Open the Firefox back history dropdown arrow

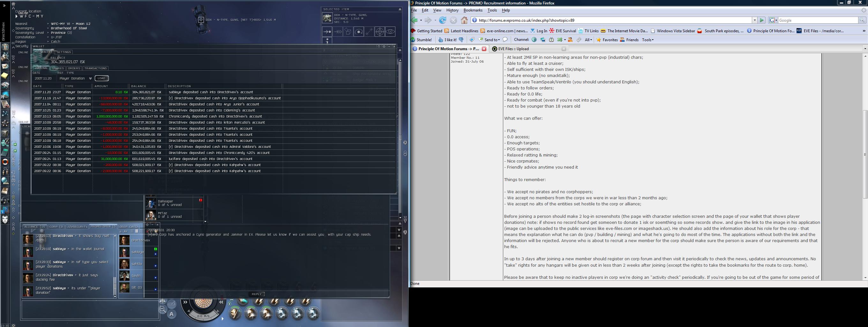pyautogui.click(x=421, y=20)
